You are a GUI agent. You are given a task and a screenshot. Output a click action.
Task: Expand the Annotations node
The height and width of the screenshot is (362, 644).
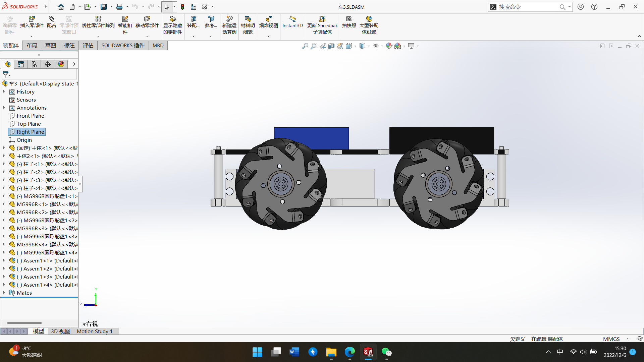(4, 108)
